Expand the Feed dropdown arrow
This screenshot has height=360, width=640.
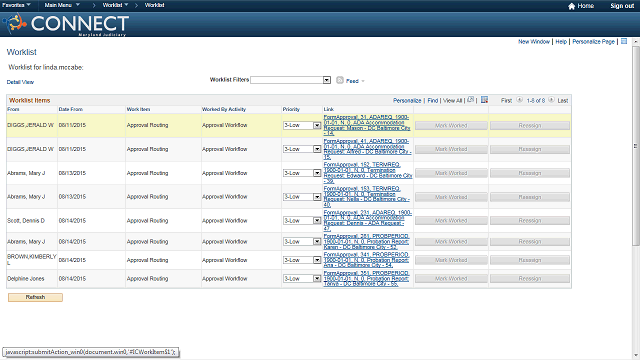click(x=363, y=81)
